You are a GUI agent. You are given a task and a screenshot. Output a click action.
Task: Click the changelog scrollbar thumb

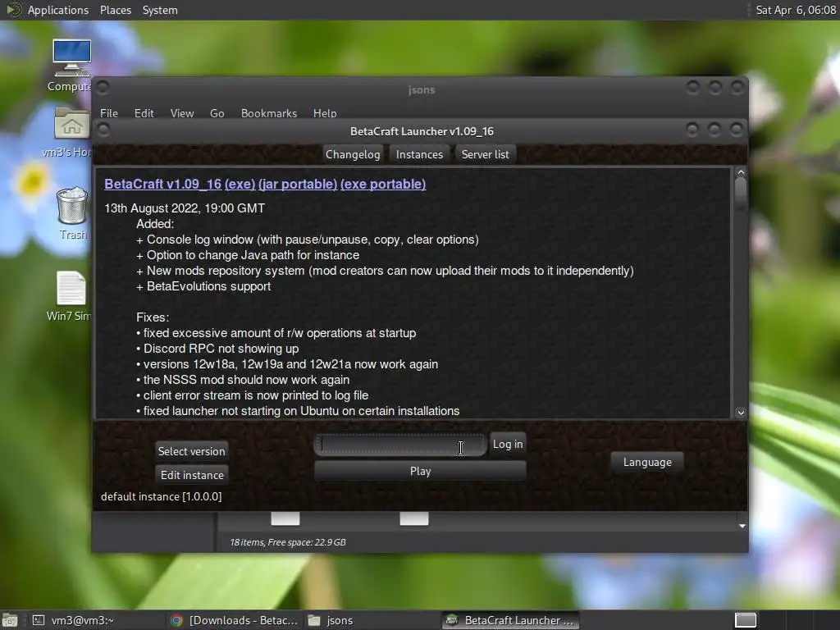coord(741,194)
